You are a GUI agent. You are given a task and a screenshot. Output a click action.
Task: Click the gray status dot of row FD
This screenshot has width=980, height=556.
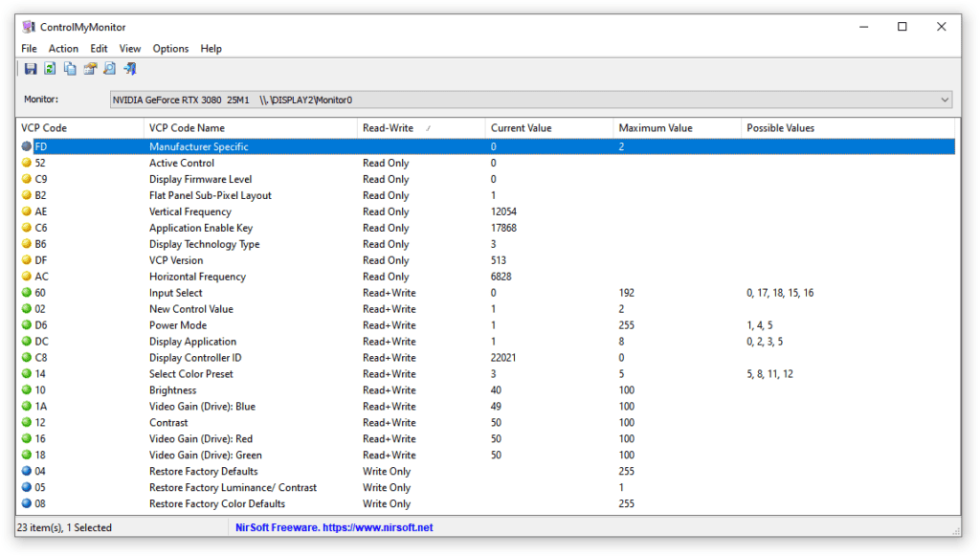coord(26,146)
